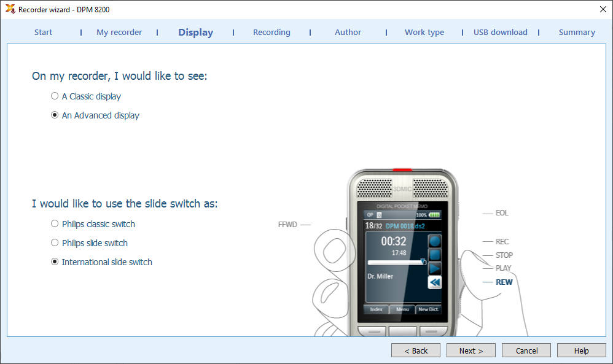The image size is (613, 364).
Task: Open the USB download wizard step
Action: tap(501, 33)
